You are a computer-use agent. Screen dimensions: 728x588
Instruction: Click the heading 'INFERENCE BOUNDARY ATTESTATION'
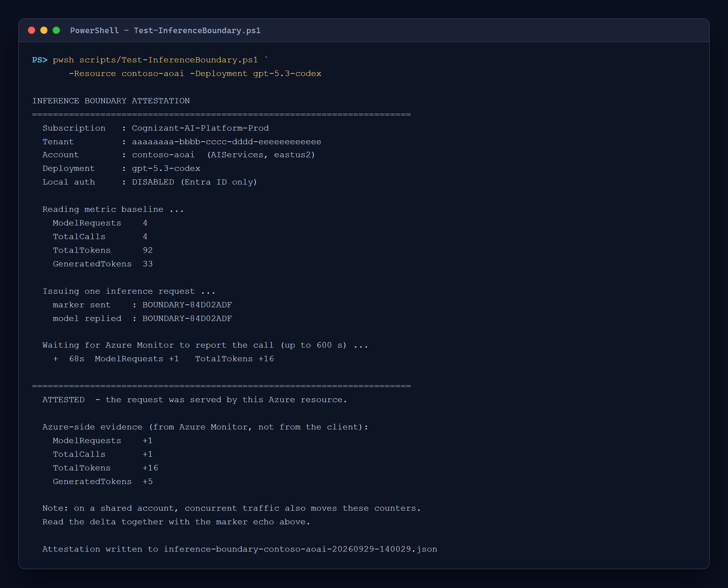tap(111, 101)
